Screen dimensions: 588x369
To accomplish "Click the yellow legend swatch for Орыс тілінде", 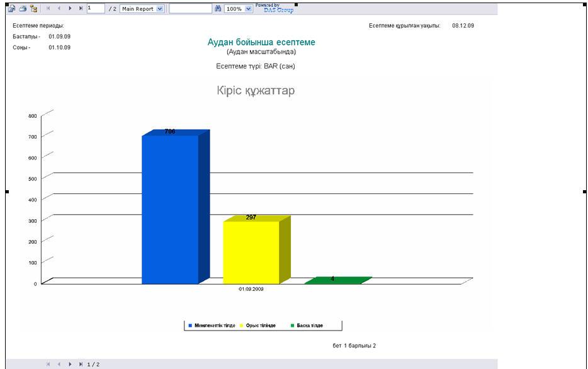I will 242,326.
